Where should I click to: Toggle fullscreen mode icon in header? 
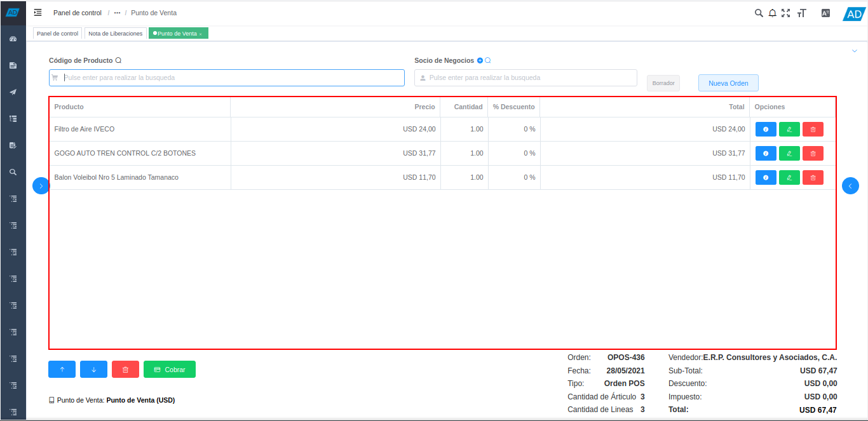786,13
